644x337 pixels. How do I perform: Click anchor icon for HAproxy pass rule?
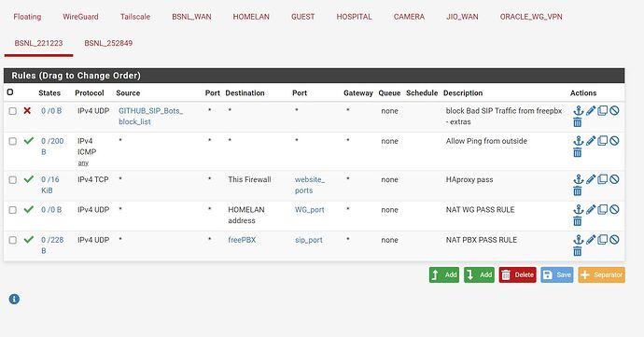point(579,179)
